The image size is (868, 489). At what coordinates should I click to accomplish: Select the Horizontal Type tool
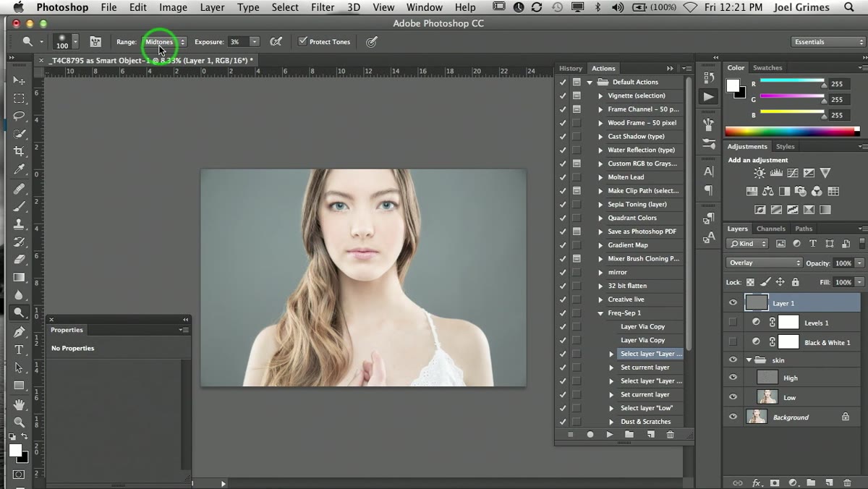click(19, 349)
